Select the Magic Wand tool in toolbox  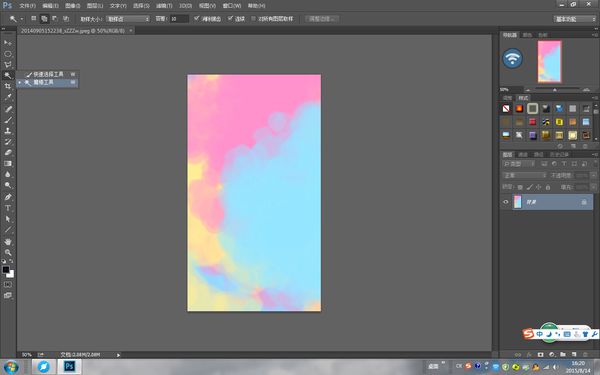(8, 75)
